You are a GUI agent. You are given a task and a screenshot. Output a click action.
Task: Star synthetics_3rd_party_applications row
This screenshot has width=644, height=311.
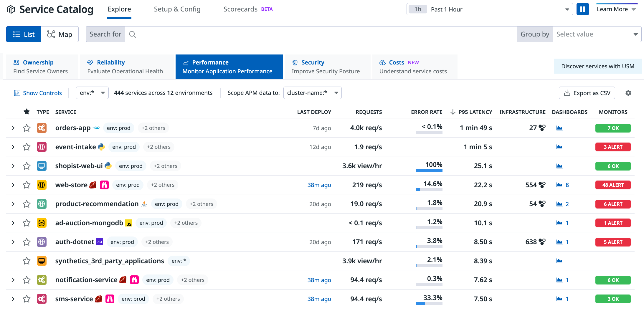click(x=27, y=261)
